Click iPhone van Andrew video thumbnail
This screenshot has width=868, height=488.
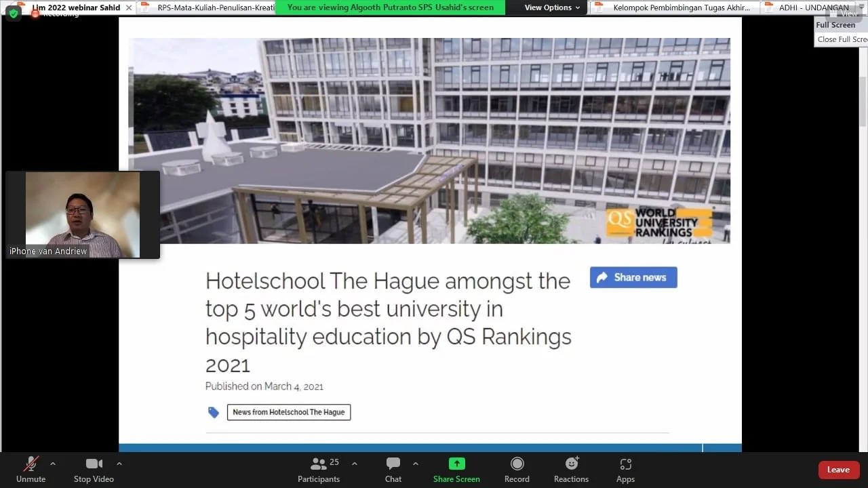coord(83,214)
